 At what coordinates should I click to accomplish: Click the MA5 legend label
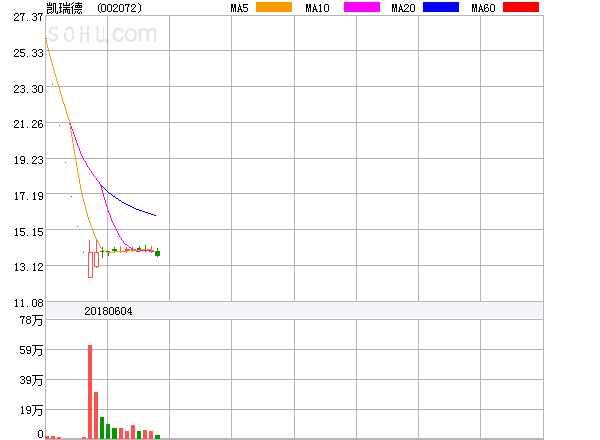pos(239,8)
